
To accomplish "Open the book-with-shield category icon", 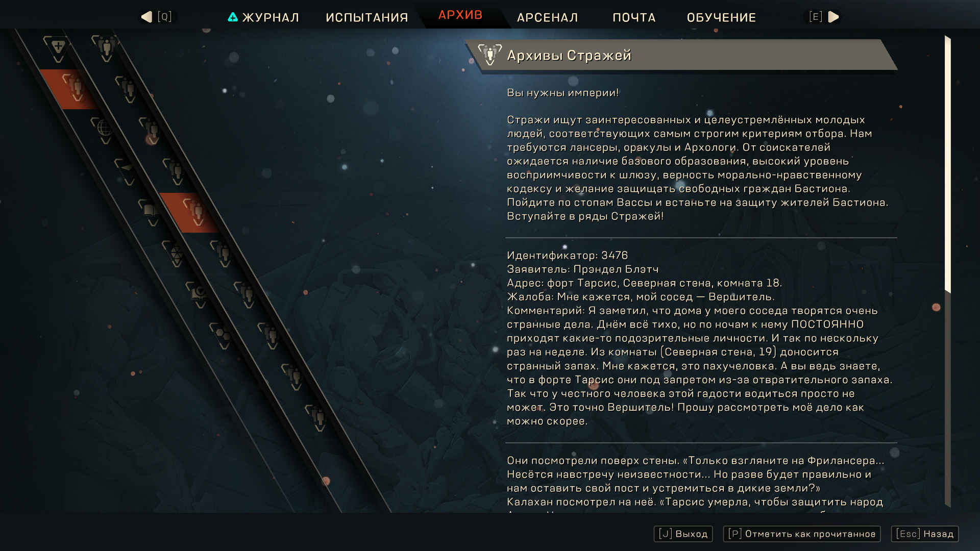I will point(199,294).
